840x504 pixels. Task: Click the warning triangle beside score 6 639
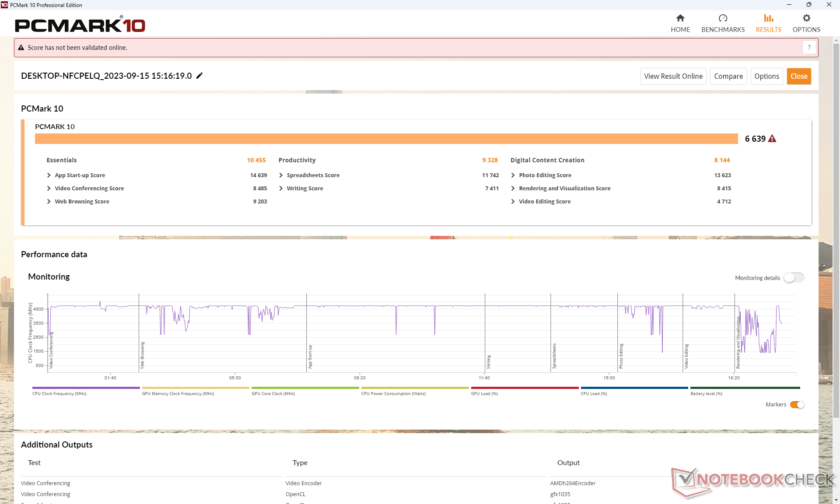[x=772, y=139]
